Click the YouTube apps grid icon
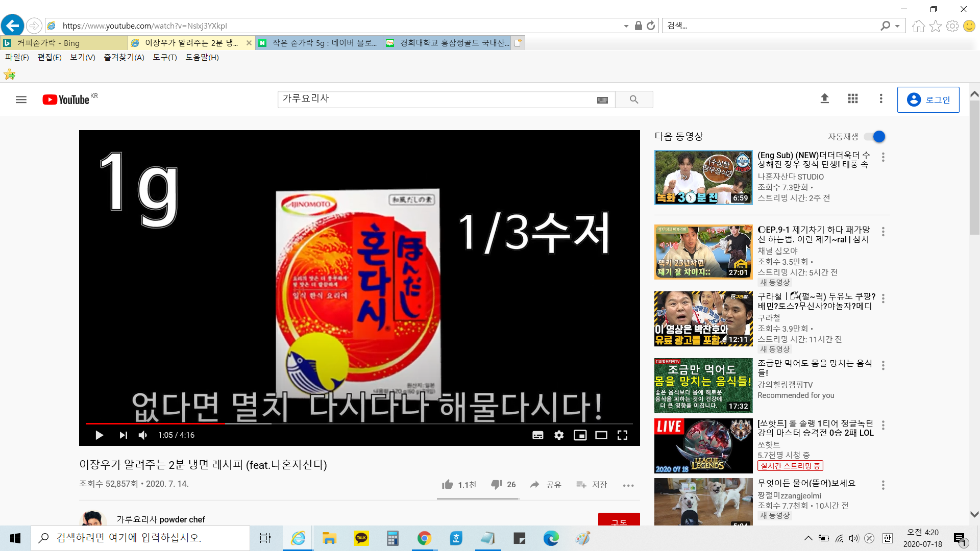 pos(853,98)
